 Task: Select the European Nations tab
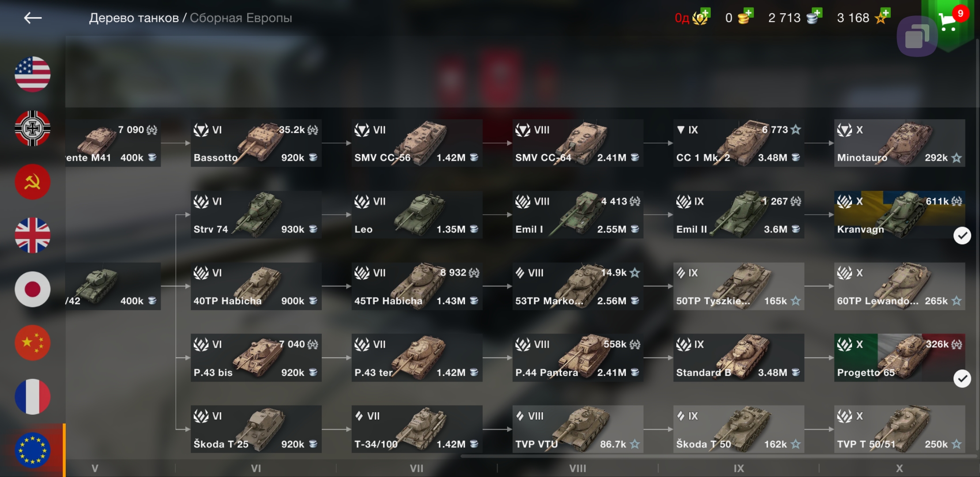pos(33,450)
